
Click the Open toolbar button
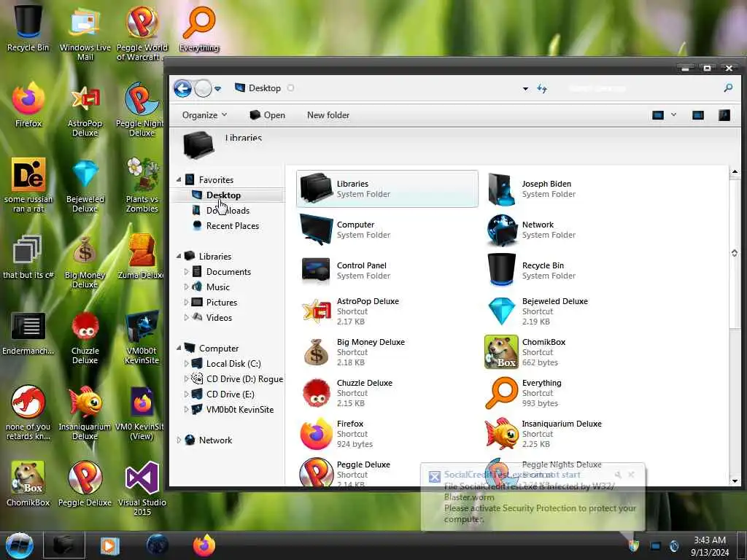click(x=267, y=115)
